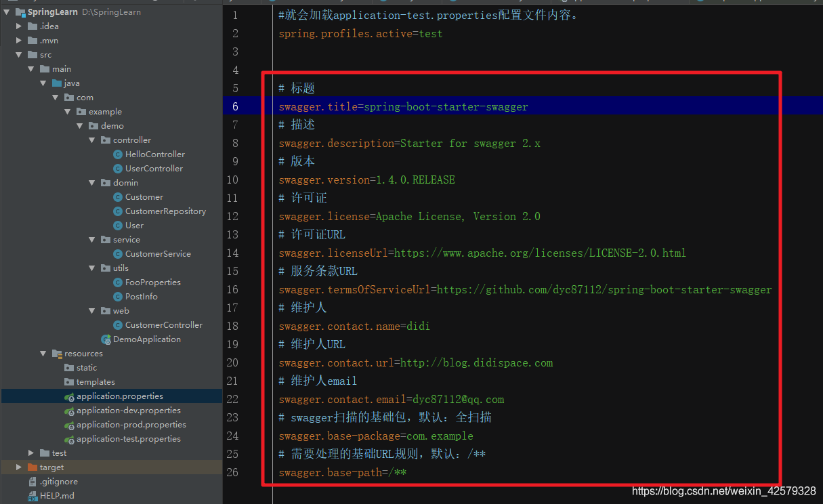The width and height of the screenshot is (823, 504).
Task: Click the example package icon
Action: pos(81,112)
